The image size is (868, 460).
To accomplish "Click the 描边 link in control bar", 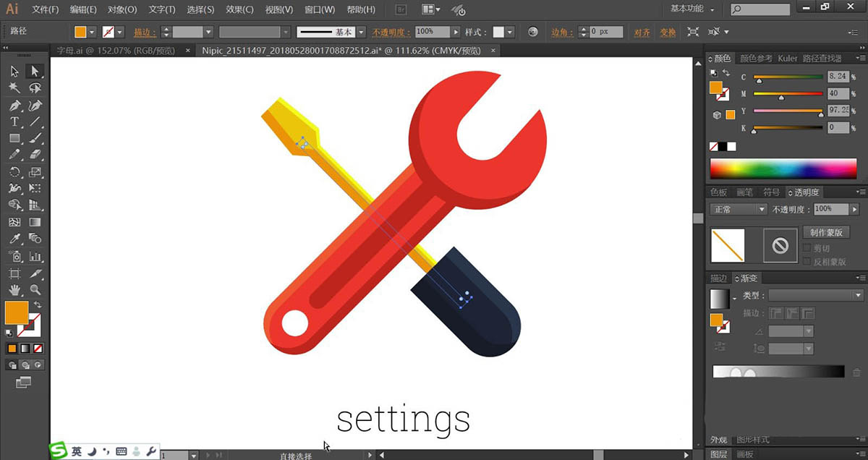I will point(145,33).
